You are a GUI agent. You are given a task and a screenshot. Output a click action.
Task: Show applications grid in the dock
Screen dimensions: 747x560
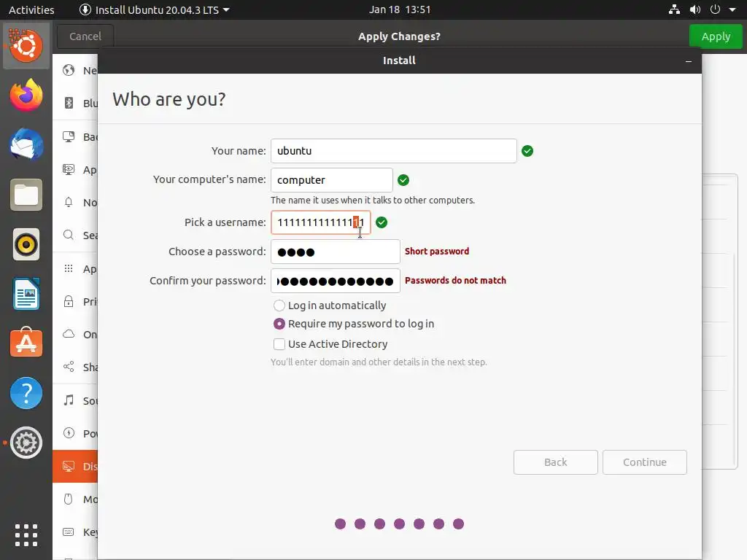tap(26, 534)
